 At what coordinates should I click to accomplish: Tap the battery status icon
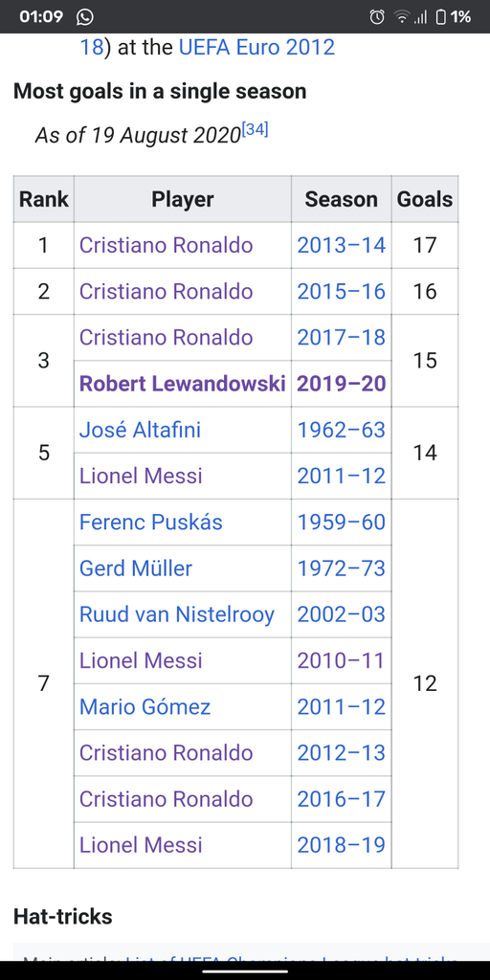point(440,17)
